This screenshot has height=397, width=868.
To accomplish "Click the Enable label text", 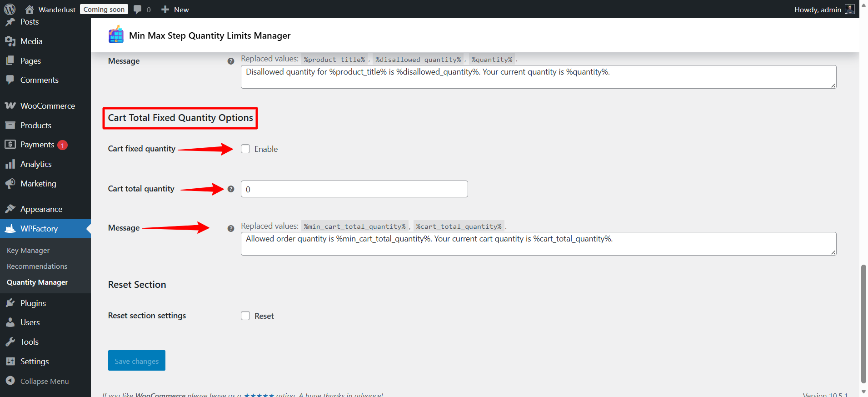I will pos(266,149).
